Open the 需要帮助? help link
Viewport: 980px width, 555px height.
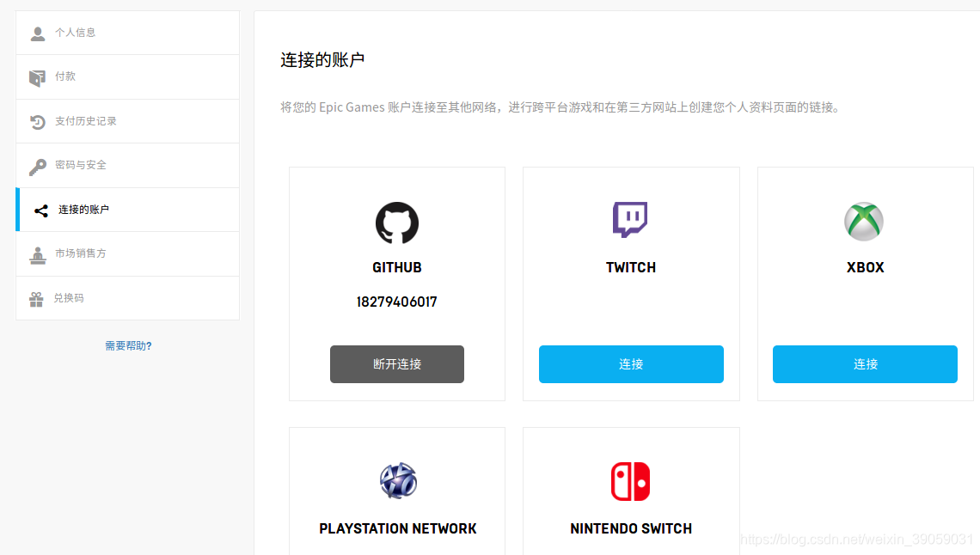point(128,346)
